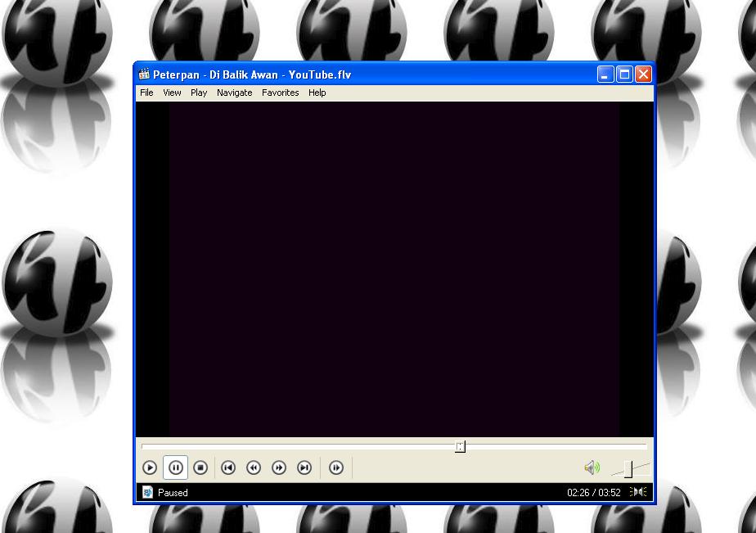Open the Help menu
Image resolution: width=756 pixels, height=533 pixels.
click(317, 93)
